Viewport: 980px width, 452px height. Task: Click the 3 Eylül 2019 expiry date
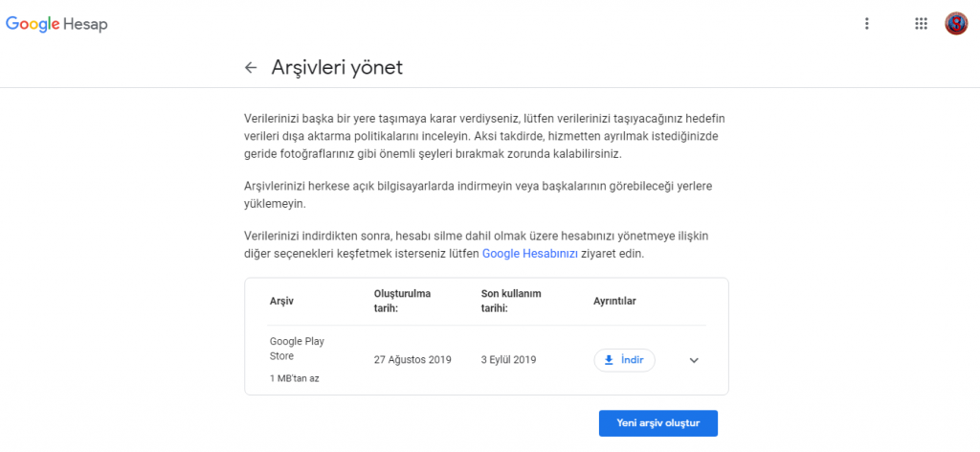pyautogui.click(x=509, y=360)
